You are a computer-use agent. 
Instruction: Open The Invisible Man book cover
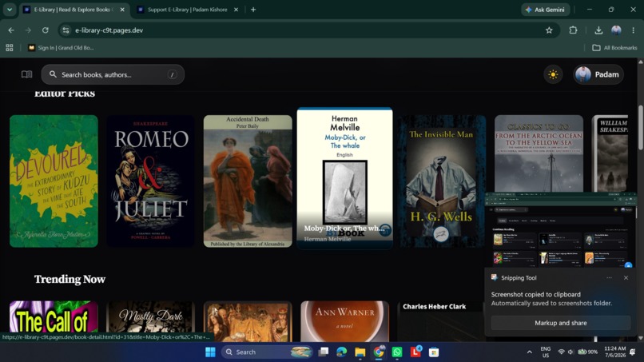click(x=442, y=181)
